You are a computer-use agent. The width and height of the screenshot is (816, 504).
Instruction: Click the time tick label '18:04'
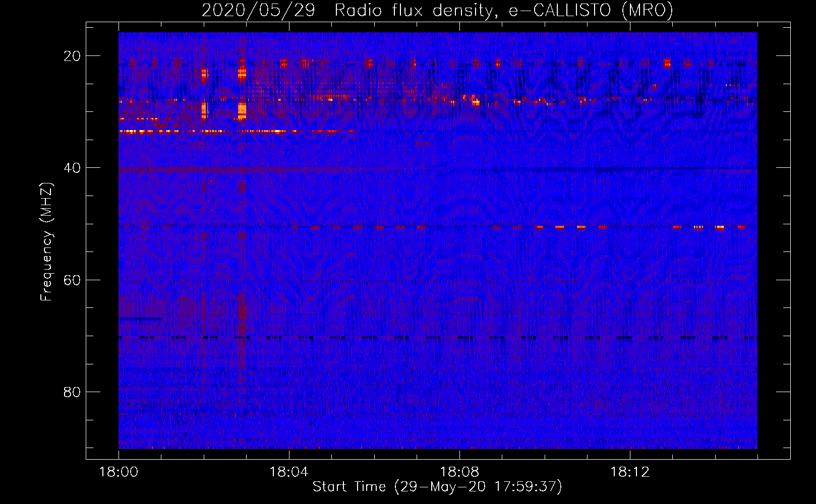(x=289, y=472)
